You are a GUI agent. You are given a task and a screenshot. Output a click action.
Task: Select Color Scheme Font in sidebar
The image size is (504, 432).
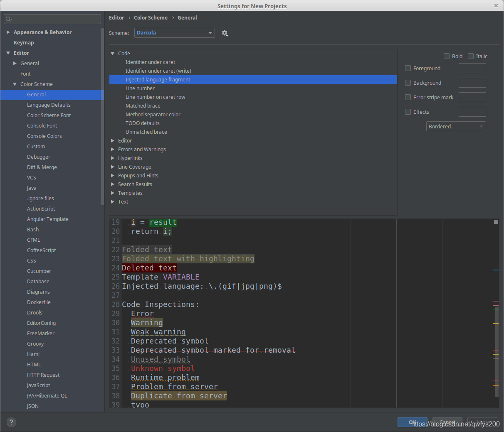(49, 115)
